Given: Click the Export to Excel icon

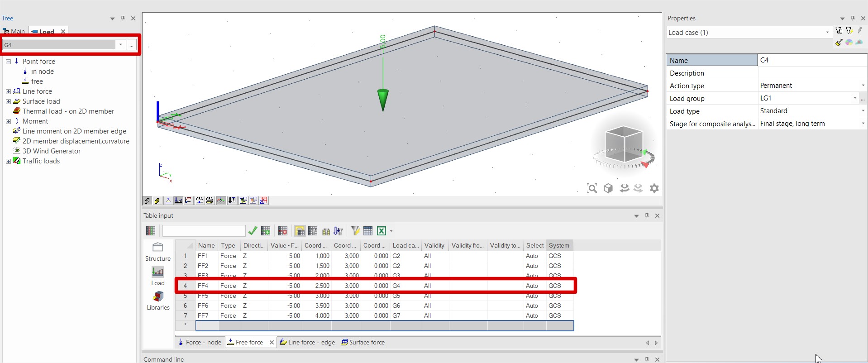Looking at the screenshot, I should click(382, 231).
